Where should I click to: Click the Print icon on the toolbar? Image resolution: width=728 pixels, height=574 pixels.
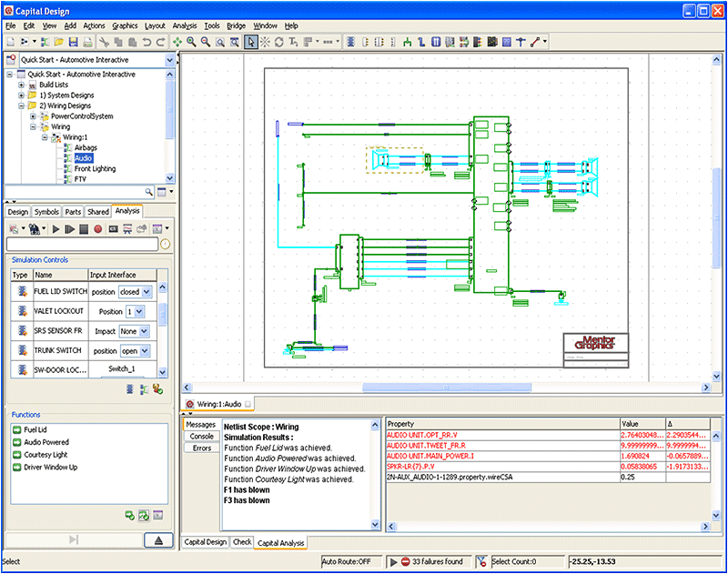tap(86, 41)
